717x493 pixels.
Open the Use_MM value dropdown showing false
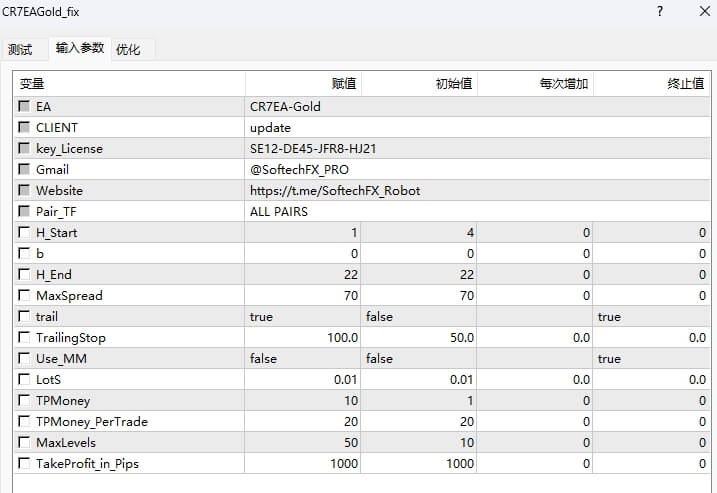coord(302,359)
